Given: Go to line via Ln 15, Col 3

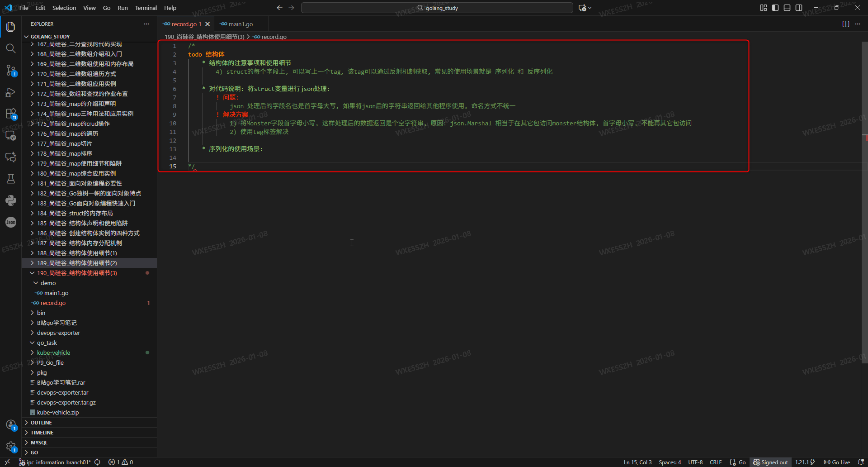Looking at the screenshot, I should coord(637,462).
